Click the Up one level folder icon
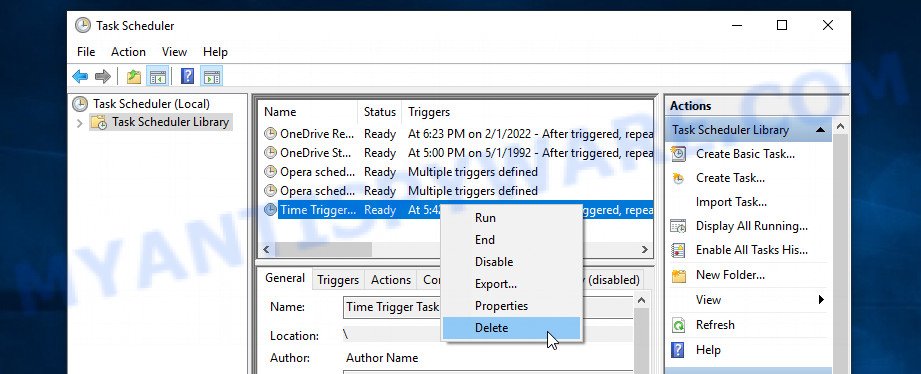Image resolution: width=921 pixels, height=374 pixels. coord(134,76)
